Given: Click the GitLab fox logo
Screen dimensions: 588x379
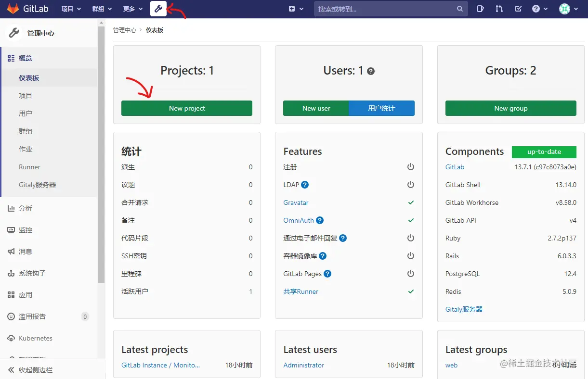Looking at the screenshot, I should pos(13,9).
